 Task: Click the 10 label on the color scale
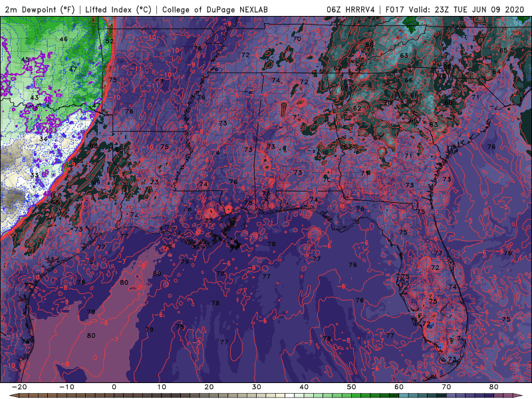pyautogui.click(x=162, y=387)
